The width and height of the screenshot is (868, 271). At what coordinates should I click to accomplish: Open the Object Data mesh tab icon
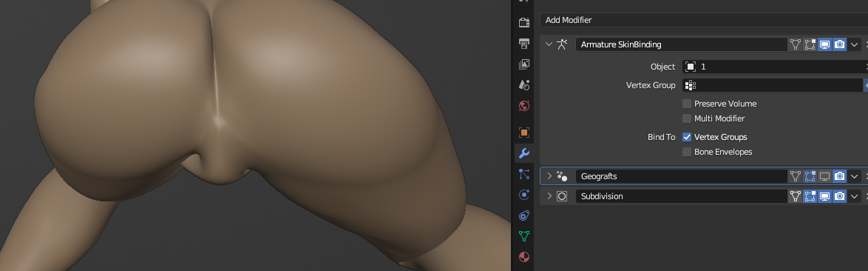click(x=523, y=236)
